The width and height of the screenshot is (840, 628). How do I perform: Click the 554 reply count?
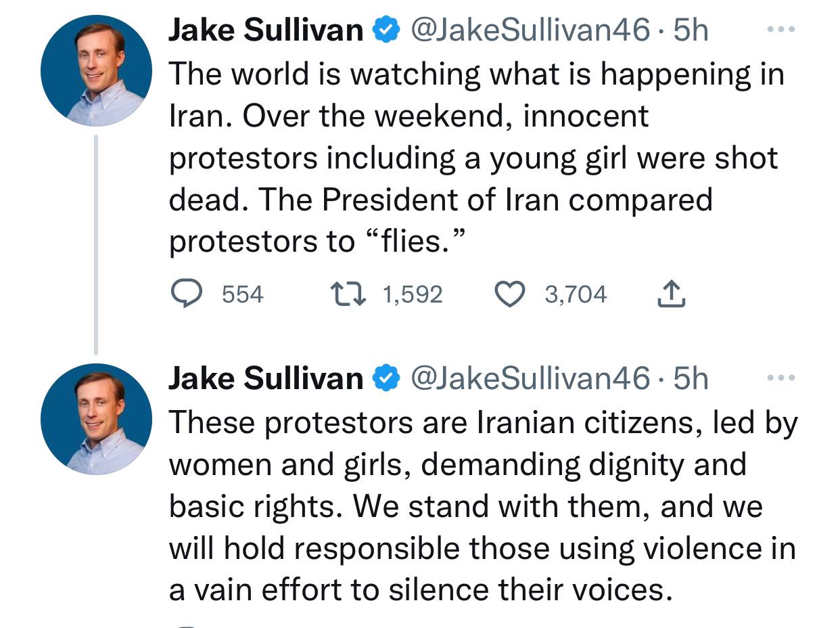pyautogui.click(x=242, y=294)
